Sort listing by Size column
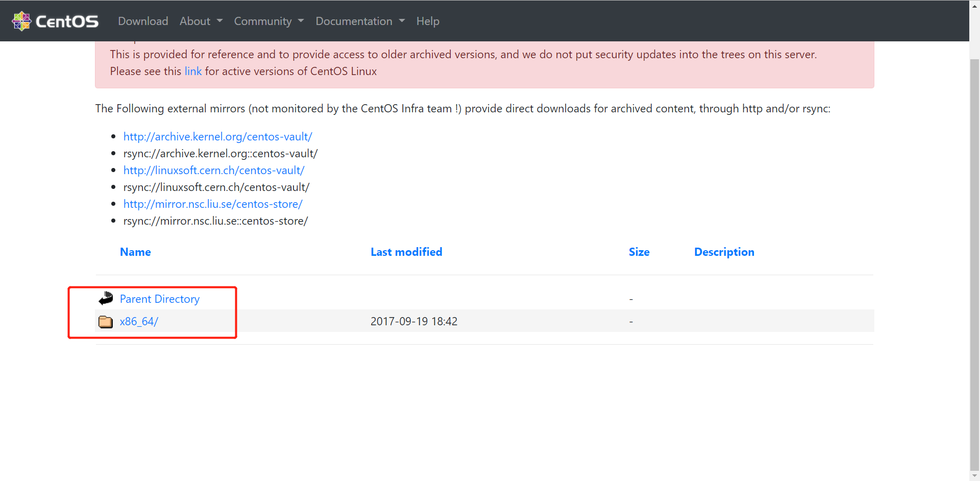 pos(639,252)
